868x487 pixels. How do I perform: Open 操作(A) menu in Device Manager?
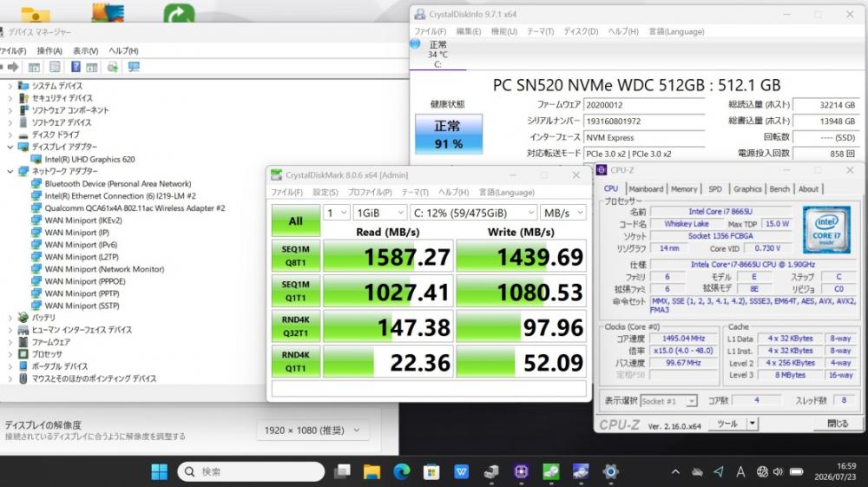click(49, 51)
